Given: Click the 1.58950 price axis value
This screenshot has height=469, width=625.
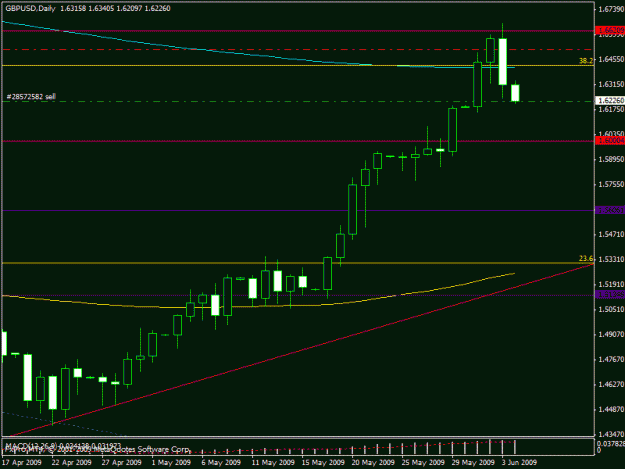Looking at the screenshot, I should pyautogui.click(x=611, y=159).
